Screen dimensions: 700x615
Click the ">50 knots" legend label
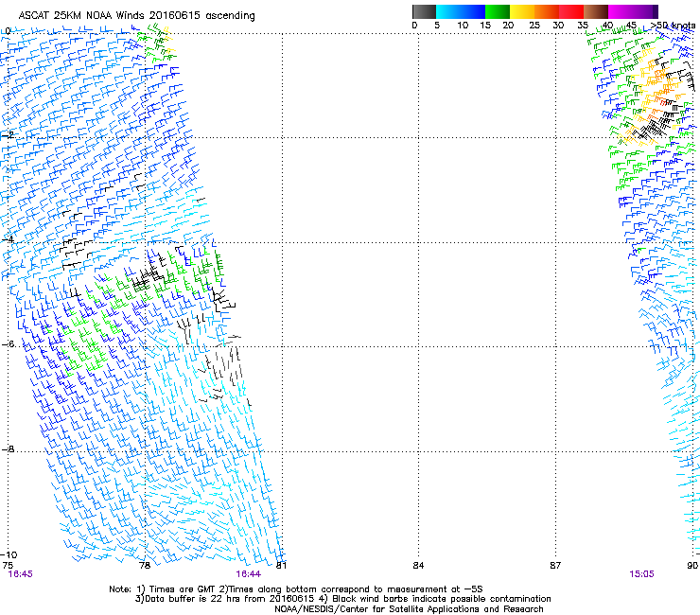point(674,26)
